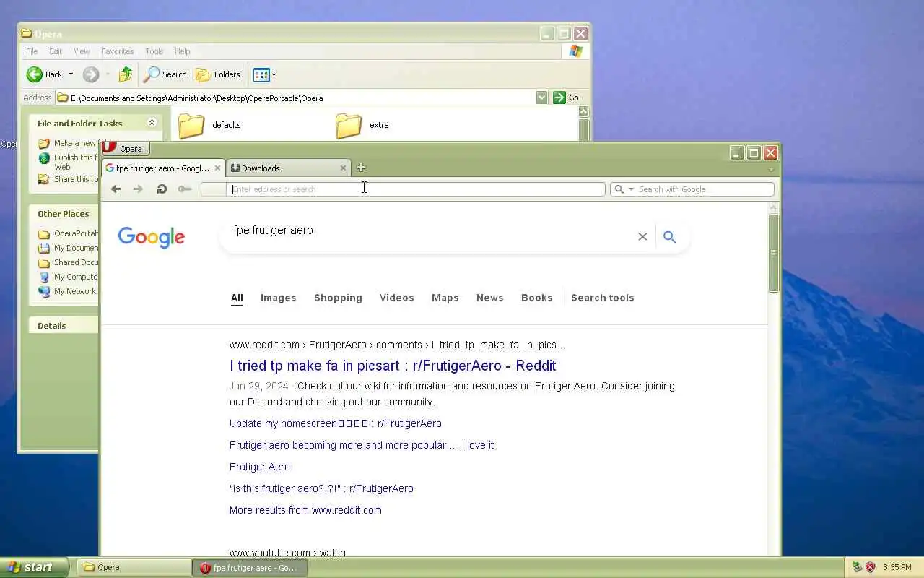
Task: Collapse File and Folder Tasks panel
Action: tap(152, 123)
